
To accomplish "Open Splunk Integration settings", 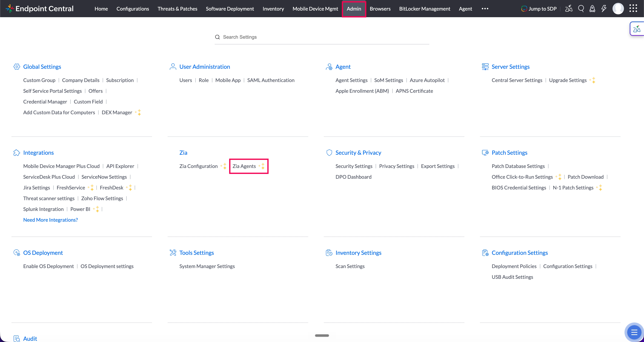I will tap(43, 209).
